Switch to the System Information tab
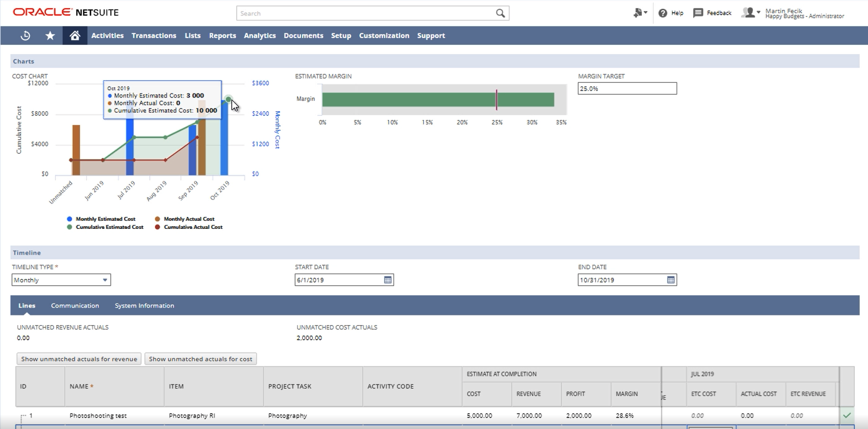The height and width of the screenshot is (429, 868). click(144, 305)
